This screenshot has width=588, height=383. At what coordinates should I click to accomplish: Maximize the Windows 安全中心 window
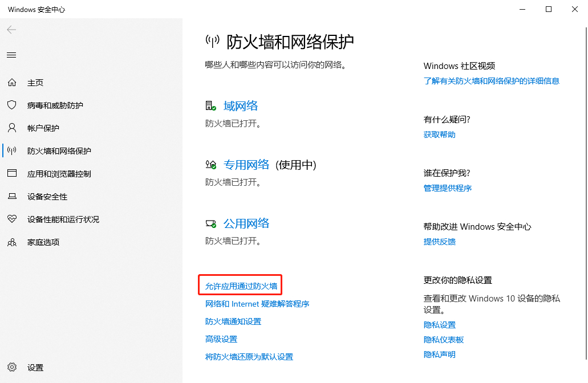click(549, 9)
